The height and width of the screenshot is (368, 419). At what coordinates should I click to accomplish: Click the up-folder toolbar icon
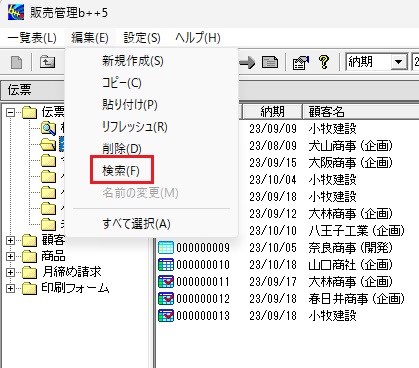tap(47, 62)
